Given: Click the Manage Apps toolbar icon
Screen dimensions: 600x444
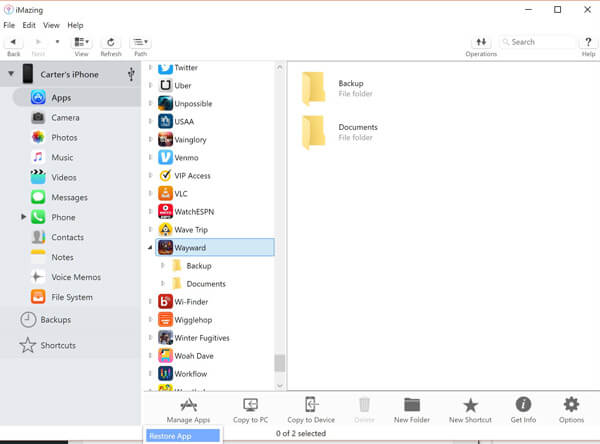Looking at the screenshot, I should pos(187,404).
